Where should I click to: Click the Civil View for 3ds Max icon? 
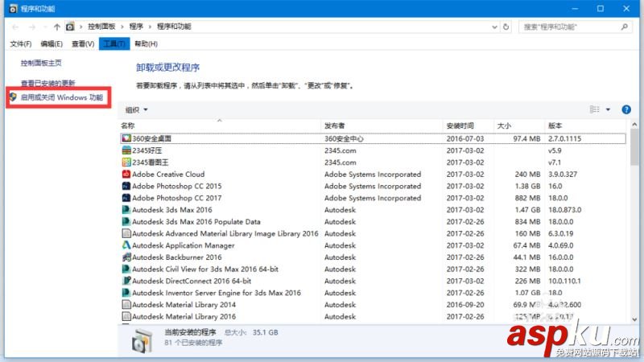126,269
